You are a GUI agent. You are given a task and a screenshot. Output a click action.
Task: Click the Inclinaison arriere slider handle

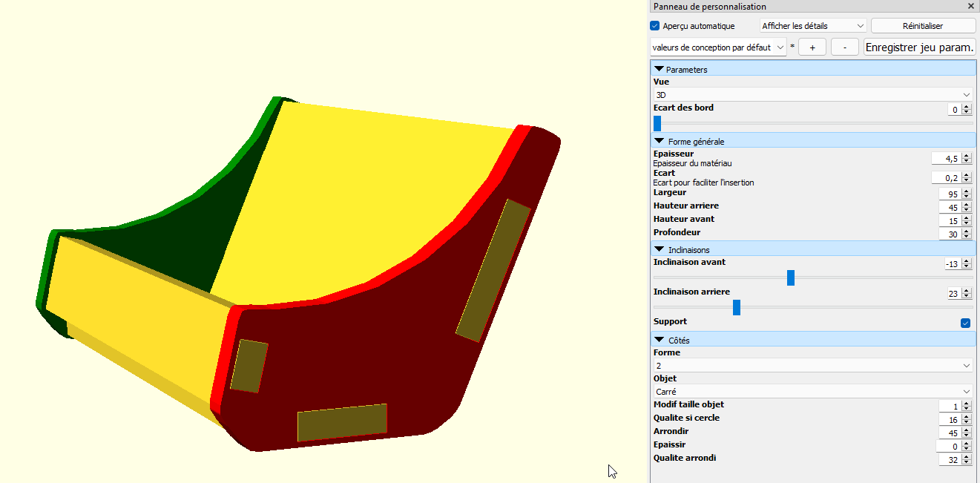[737, 308]
